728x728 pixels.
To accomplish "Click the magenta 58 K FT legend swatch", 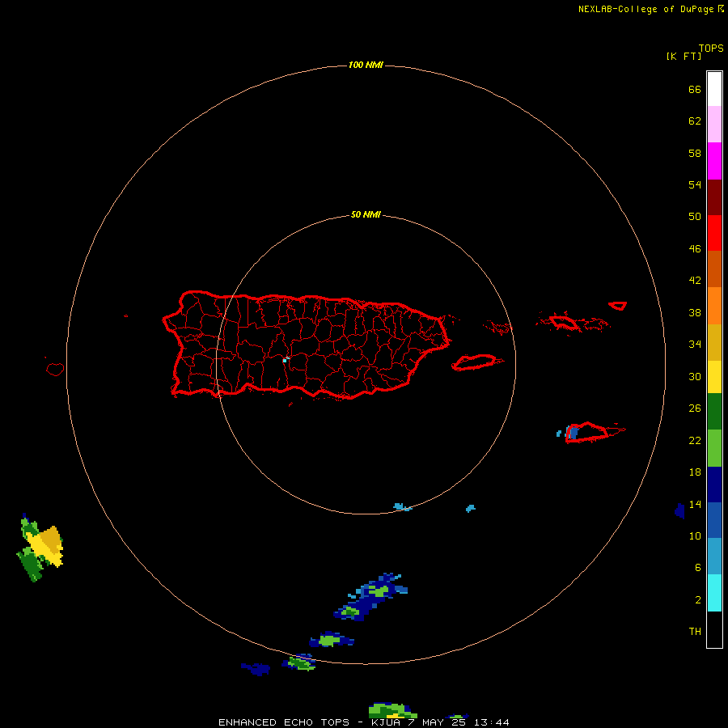I will tap(714, 161).
